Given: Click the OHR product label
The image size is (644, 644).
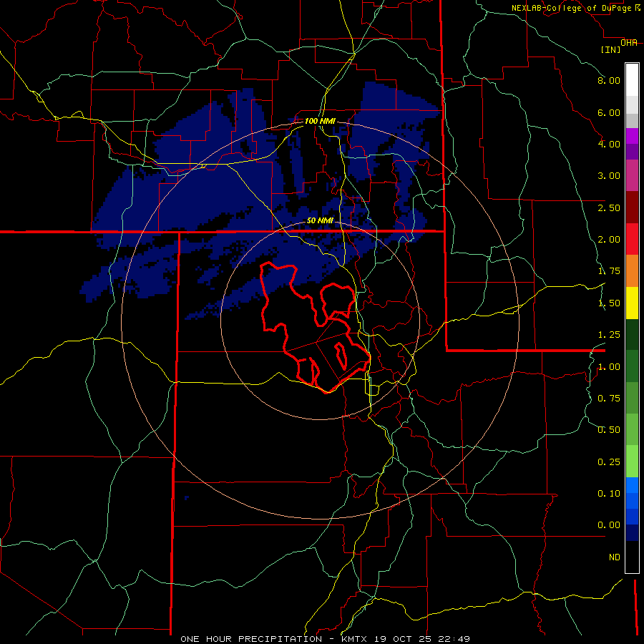Looking at the screenshot, I should tap(629, 43).
